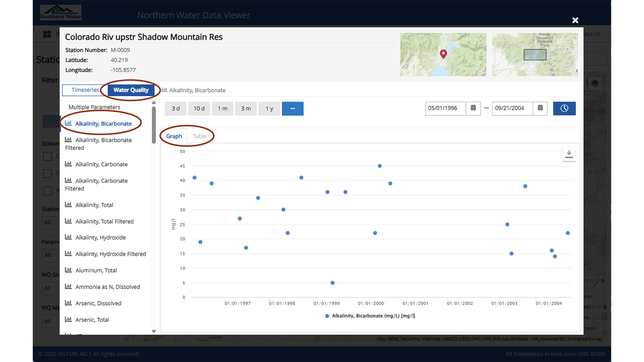Click chart icon beside Ammonia as N, Dissolved
The image size is (644, 362).
[68, 286]
